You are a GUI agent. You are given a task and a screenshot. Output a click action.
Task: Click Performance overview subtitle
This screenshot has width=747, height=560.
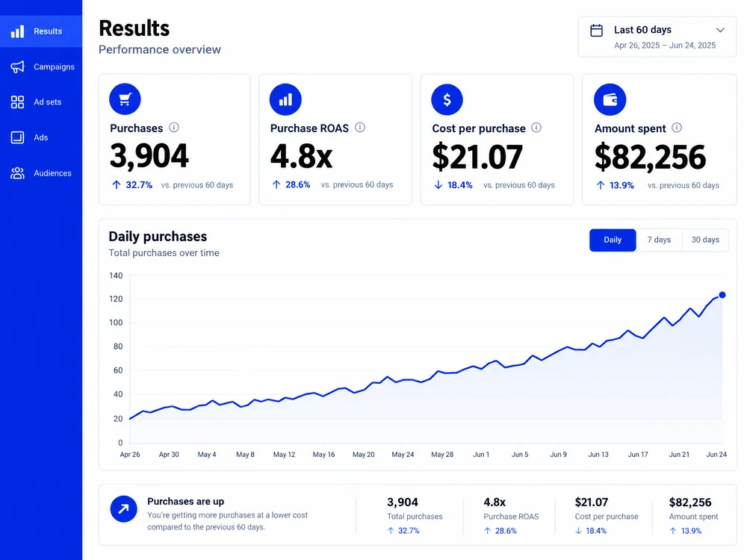[160, 49]
